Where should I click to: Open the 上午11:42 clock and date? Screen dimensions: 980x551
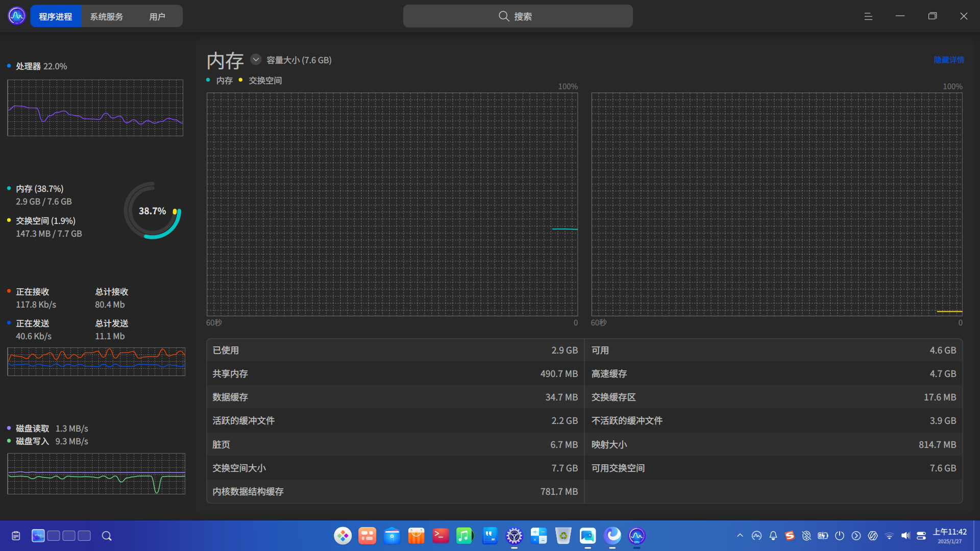pyautogui.click(x=950, y=536)
